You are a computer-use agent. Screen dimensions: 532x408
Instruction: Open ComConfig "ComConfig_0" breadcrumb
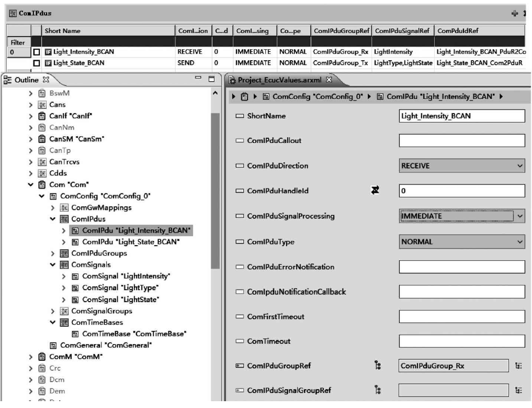click(x=318, y=97)
